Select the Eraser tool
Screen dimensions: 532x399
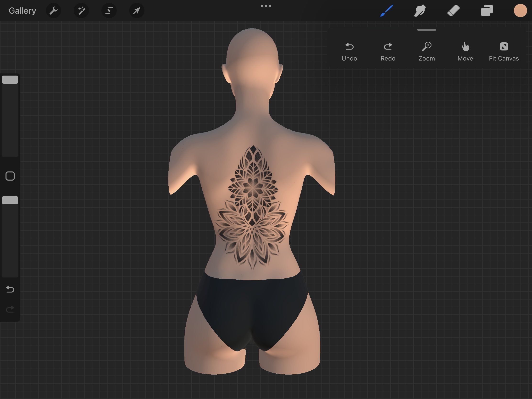coord(453,11)
